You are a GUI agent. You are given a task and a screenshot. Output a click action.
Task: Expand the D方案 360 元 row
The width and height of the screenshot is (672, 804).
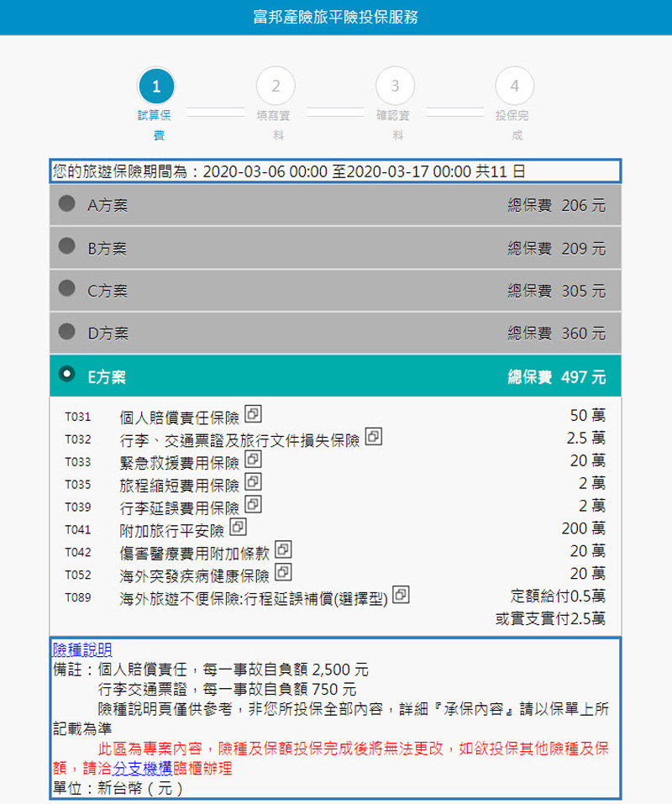coord(335,334)
